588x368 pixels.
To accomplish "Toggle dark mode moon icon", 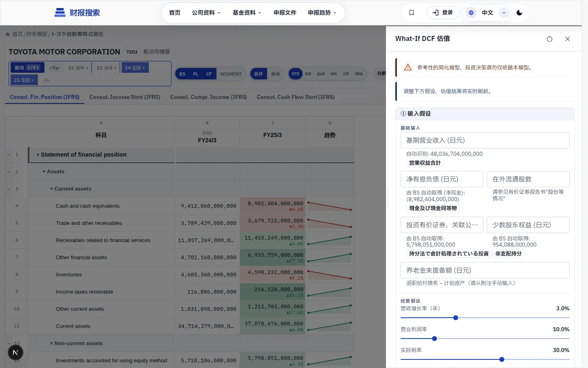I will point(519,13).
